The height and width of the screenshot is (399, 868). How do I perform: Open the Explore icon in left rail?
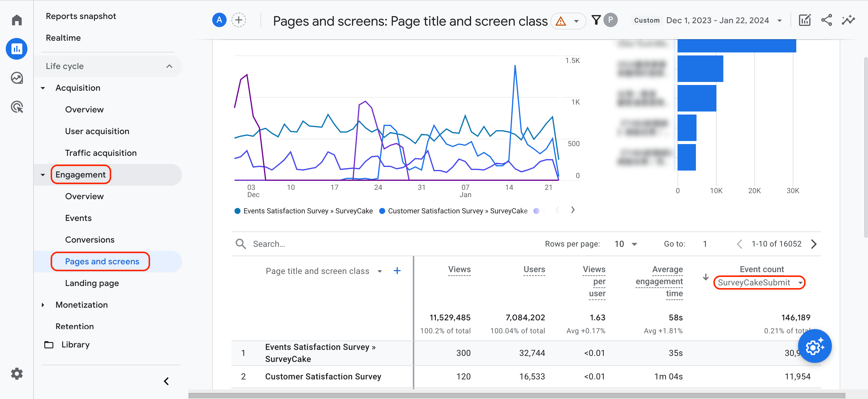point(17,78)
